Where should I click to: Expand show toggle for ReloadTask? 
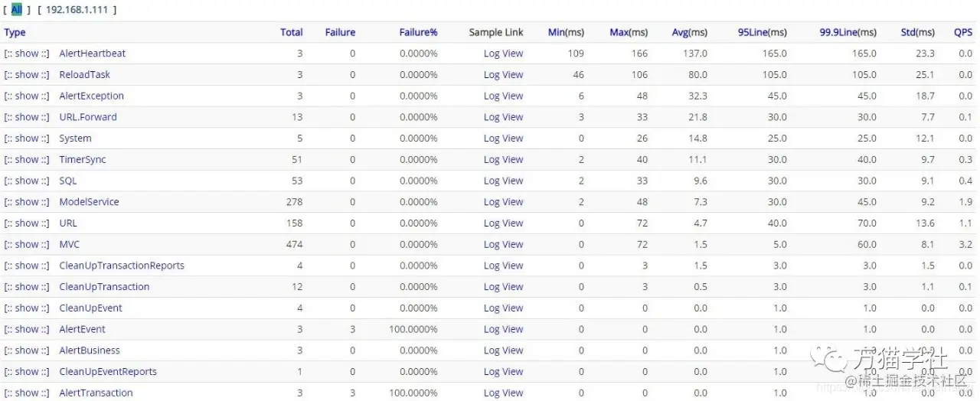point(27,75)
